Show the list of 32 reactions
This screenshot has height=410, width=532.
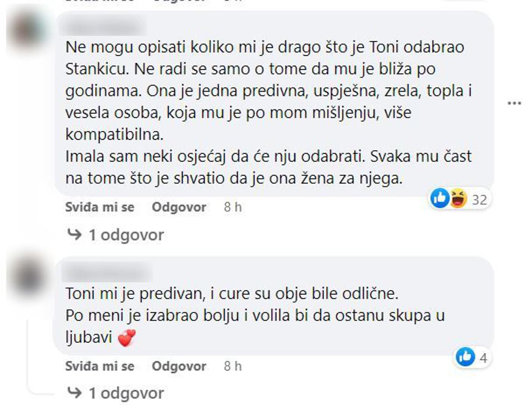tap(480, 199)
